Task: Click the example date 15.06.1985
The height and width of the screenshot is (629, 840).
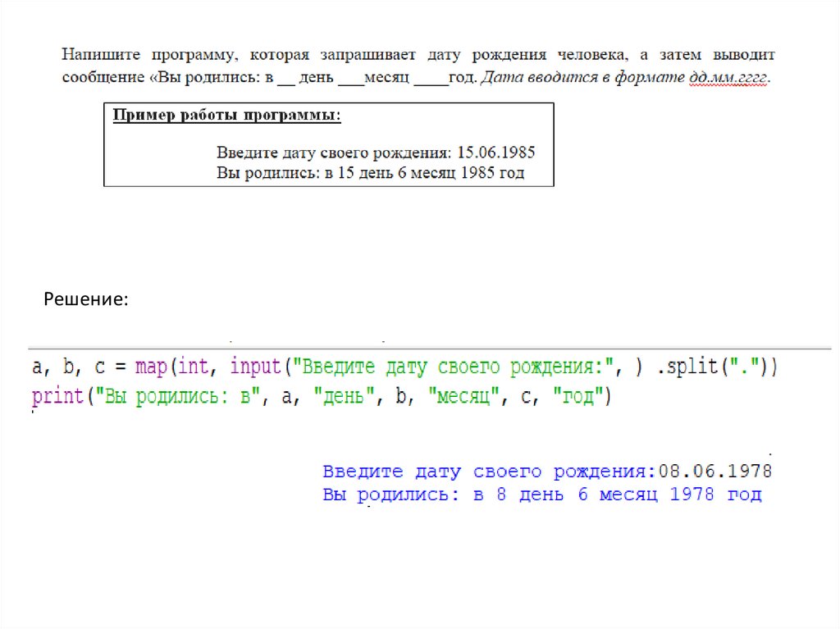Action: (x=496, y=153)
